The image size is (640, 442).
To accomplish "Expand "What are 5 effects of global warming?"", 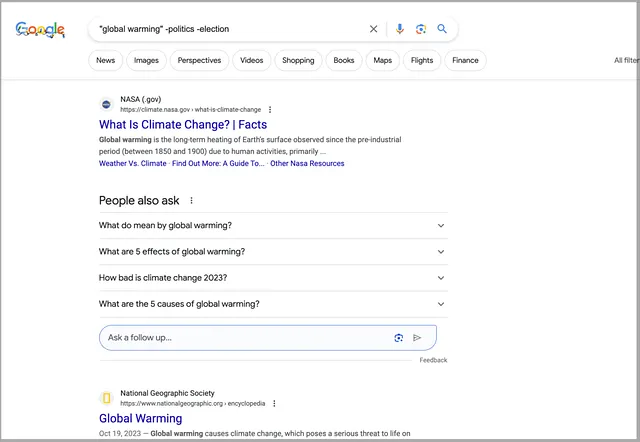I will [x=273, y=251].
